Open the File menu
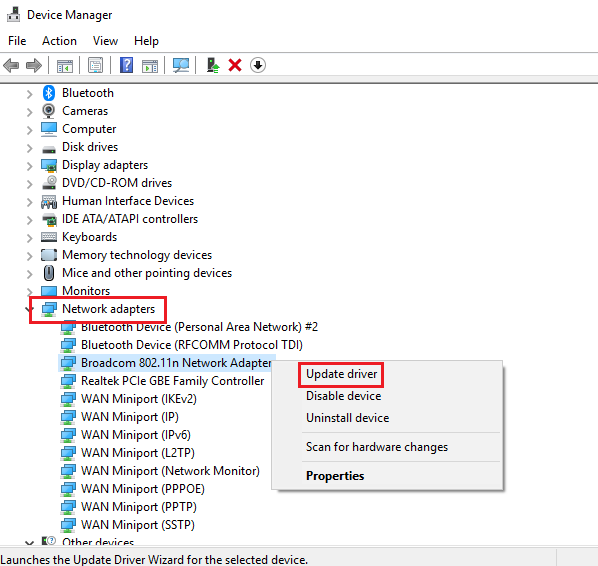Viewport: 598px width, 566px height. [17, 41]
